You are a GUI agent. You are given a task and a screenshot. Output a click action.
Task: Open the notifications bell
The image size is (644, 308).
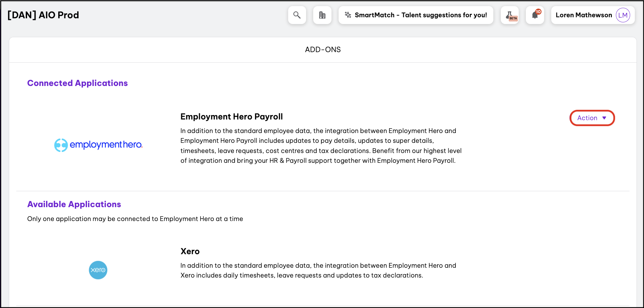point(535,15)
